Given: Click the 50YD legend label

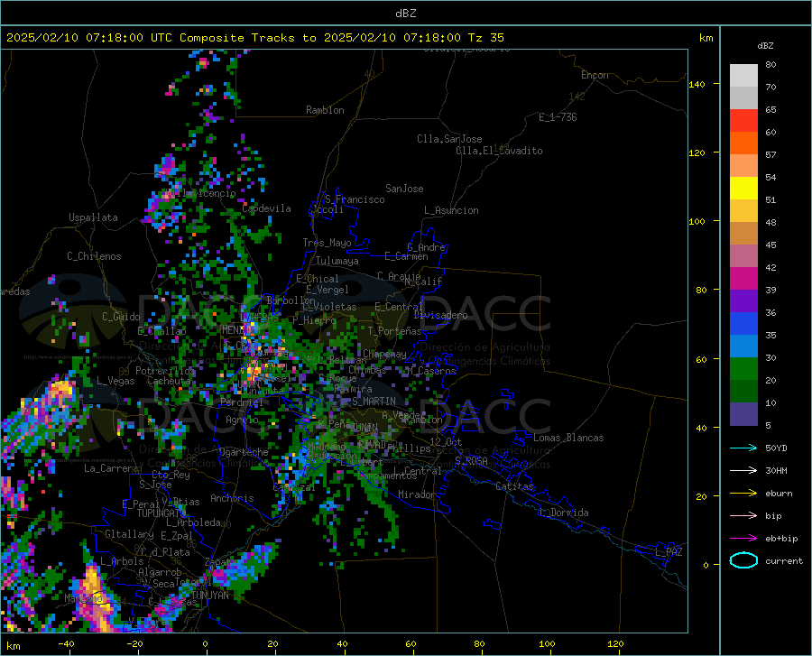Looking at the screenshot, I should coord(776,448).
